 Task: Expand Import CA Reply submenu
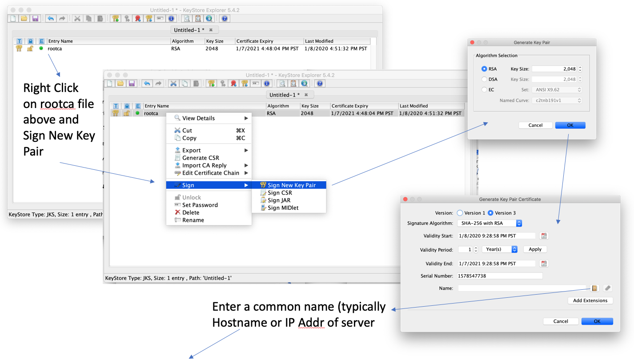coord(209,165)
